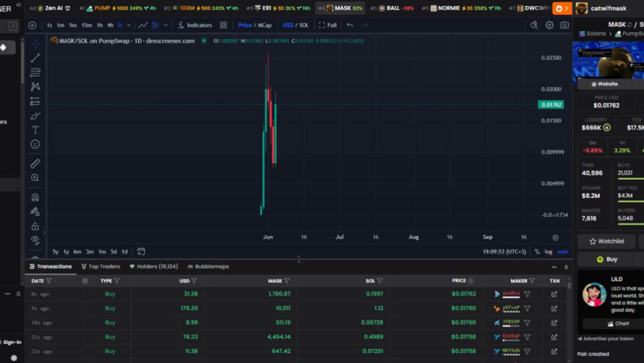The image size is (644, 363).
Task: Toggle percent scale on price axis
Action: click(x=537, y=252)
